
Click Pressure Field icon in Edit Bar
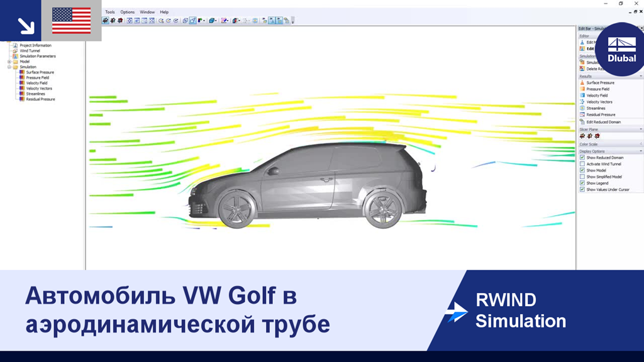582,89
